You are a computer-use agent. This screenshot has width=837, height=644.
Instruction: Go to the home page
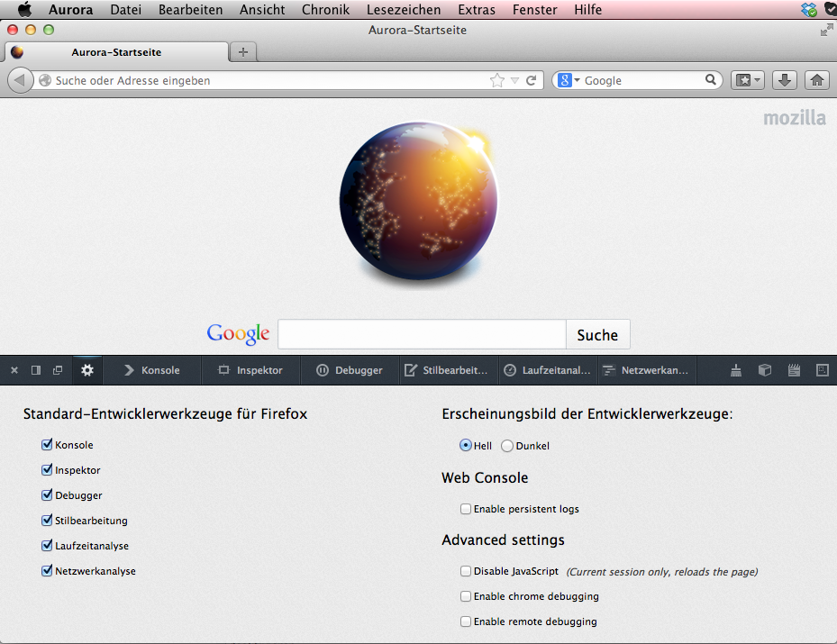(x=817, y=80)
